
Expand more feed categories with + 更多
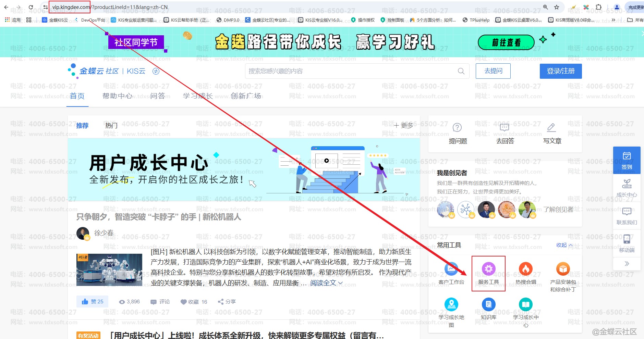click(404, 126)
